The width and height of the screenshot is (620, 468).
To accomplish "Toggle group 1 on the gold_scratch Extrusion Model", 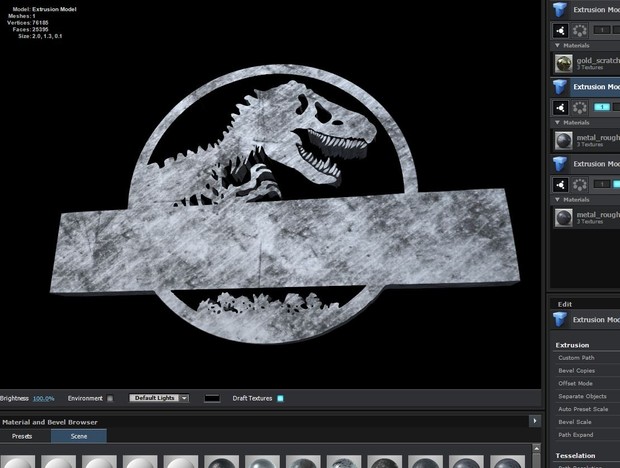I will 602,30.
